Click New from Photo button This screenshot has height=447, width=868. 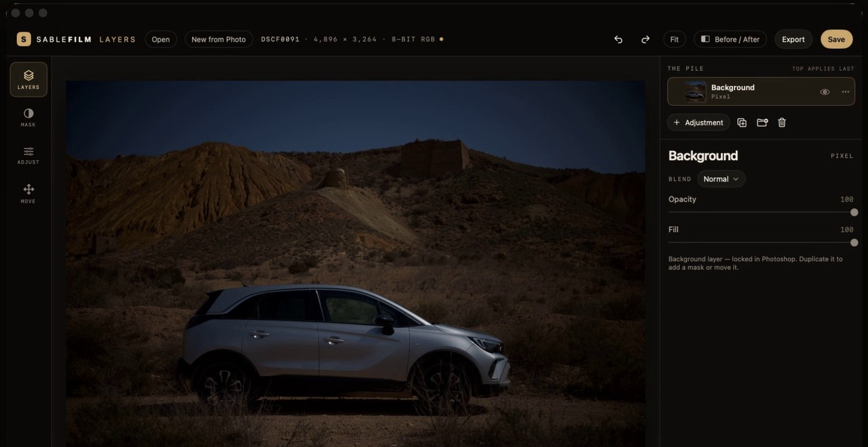click(218, 39)
